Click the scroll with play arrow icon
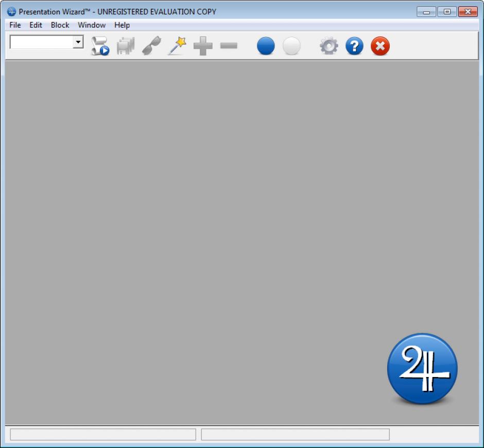The image size is (484, 448). pos(100,46)
